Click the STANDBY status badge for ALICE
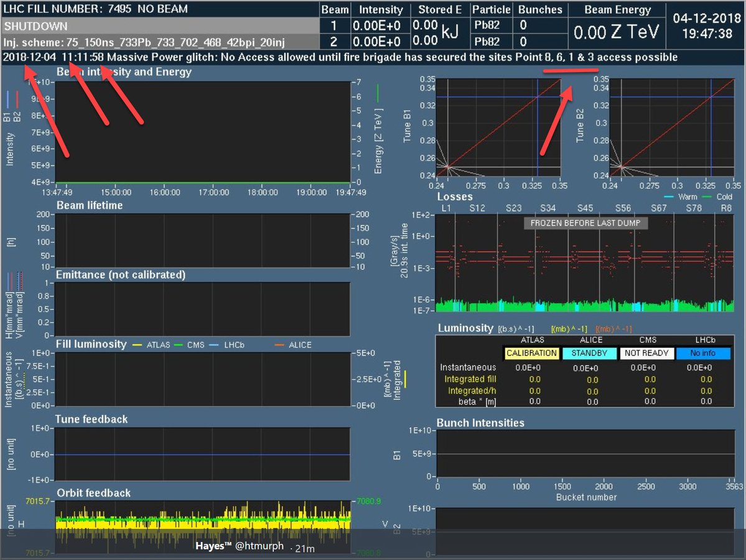The height and width of the screenshot is (560, 746). pos(589,353)
